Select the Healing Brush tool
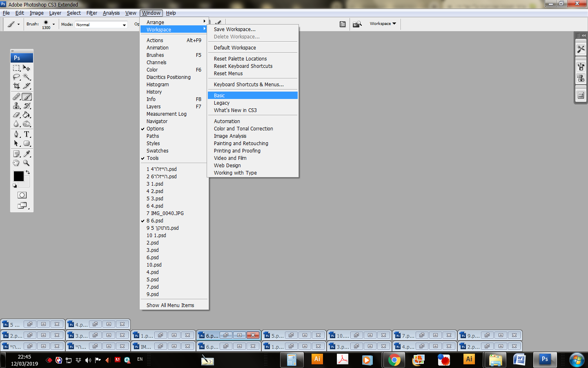The width and height of the screenshot is (588, 368). [x=16, y=97]
